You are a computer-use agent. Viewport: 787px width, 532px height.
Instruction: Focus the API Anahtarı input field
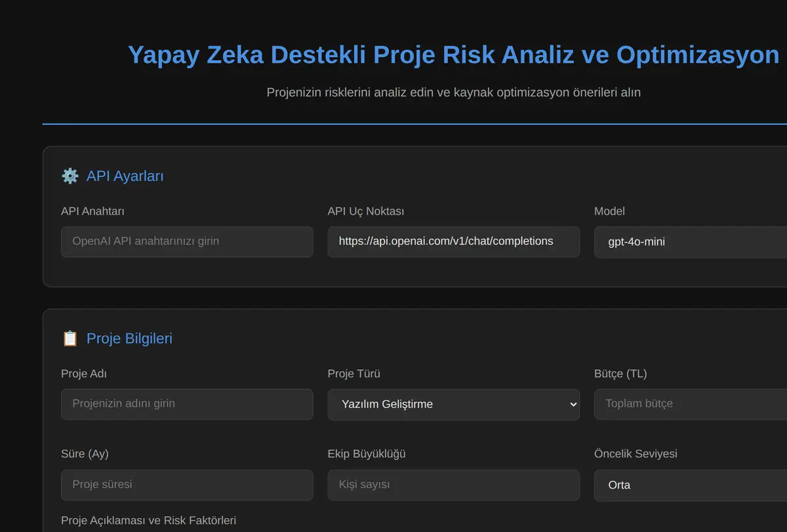pos(187,242)
